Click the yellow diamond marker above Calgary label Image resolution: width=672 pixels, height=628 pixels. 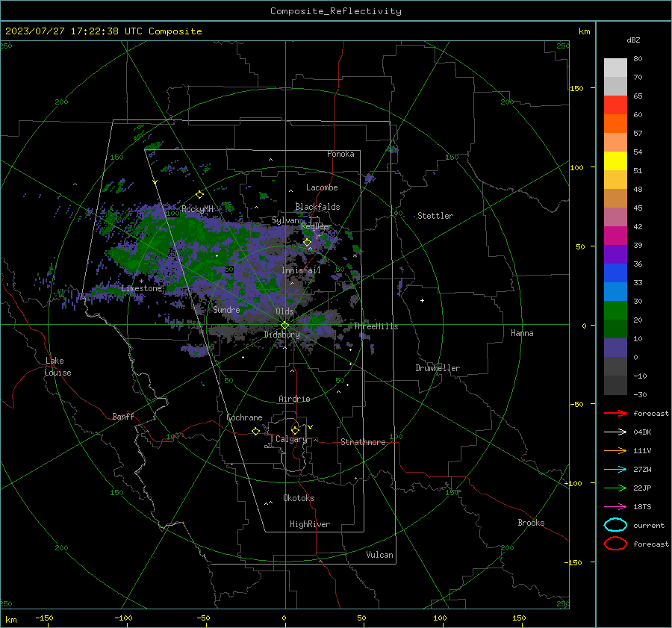click(295, 430)
